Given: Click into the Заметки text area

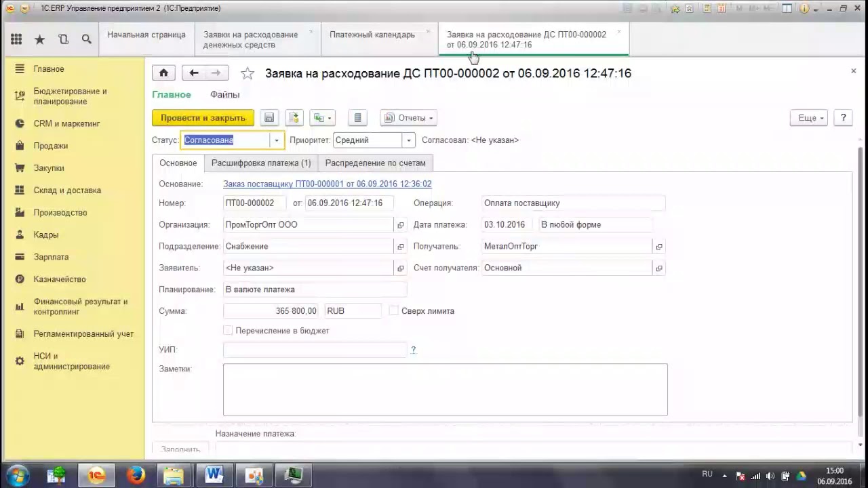Looking at the screenshot, I should pos(445,390).
